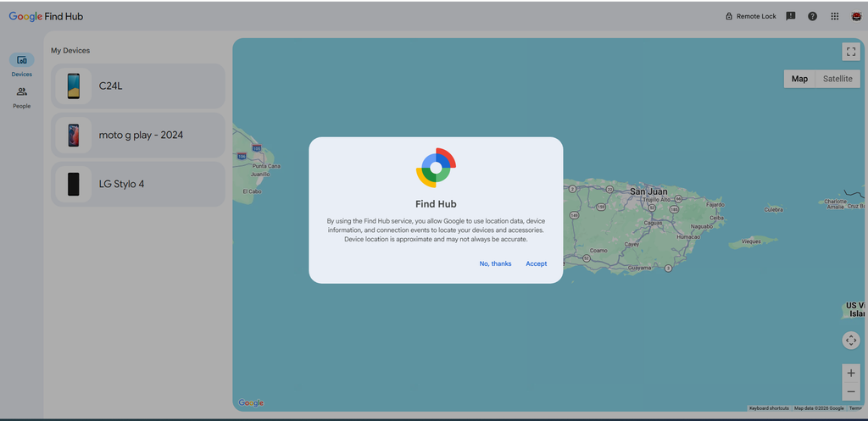Screen dimensions: 868x421
Task: Select the LG Stylo 4 device
Action: [138, 184]
